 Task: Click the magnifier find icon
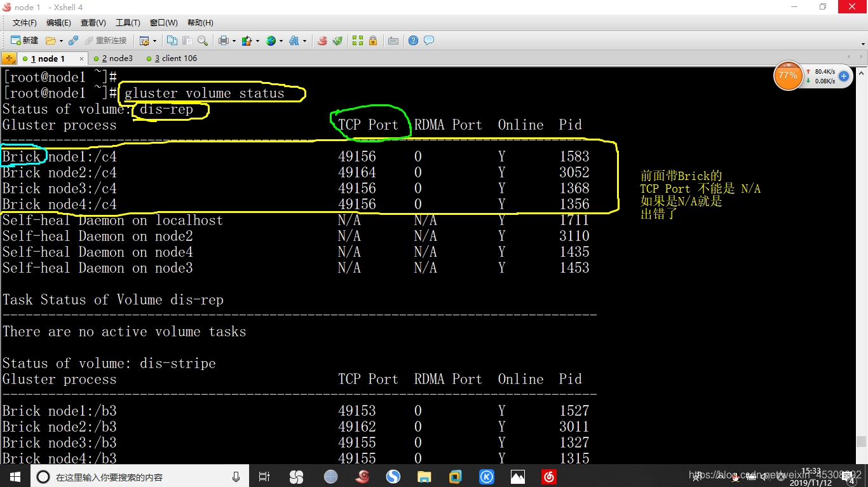tap(203, 41)
